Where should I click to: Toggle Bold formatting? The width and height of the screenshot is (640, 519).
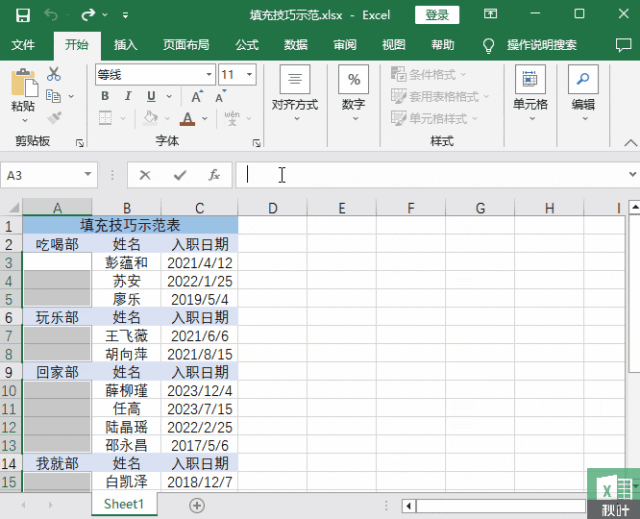[105, 96]
